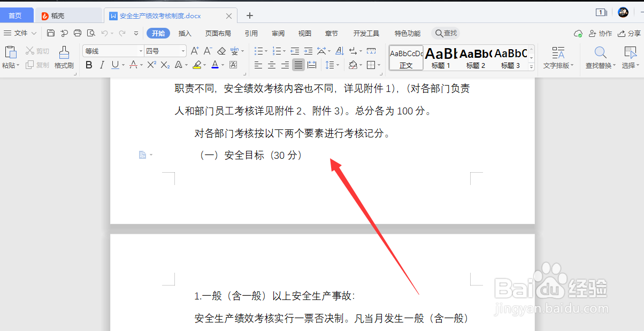Switch to the 插入 (Insert) ribbon tab
Screen dimensions: 644x331
185,33
